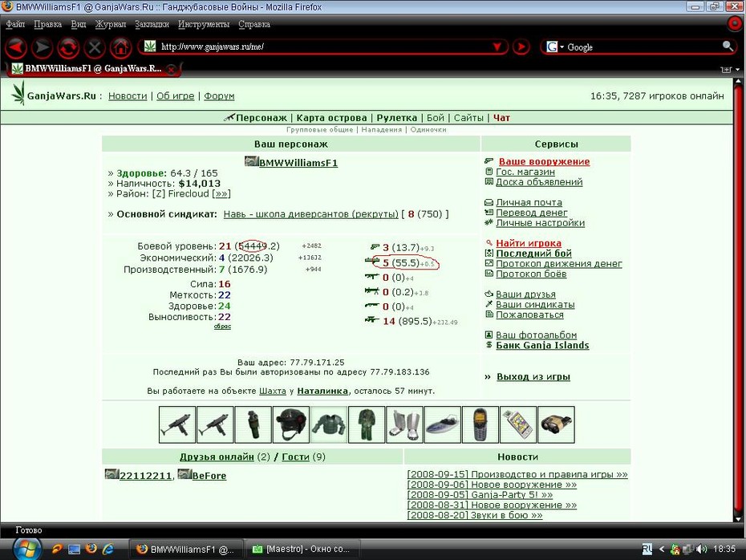Image resolution: width=746 pixels, height=560 pixels.
Task: Click Выход из игры logout link
Action: (533, 377)
